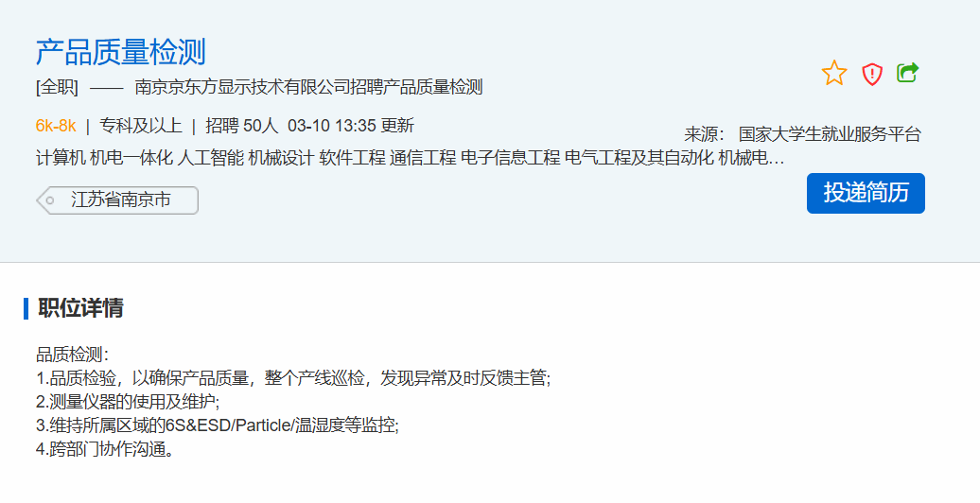Click the 专科及以上 education requirement
This screenshot has height=503, width=980.
(141, 126)
